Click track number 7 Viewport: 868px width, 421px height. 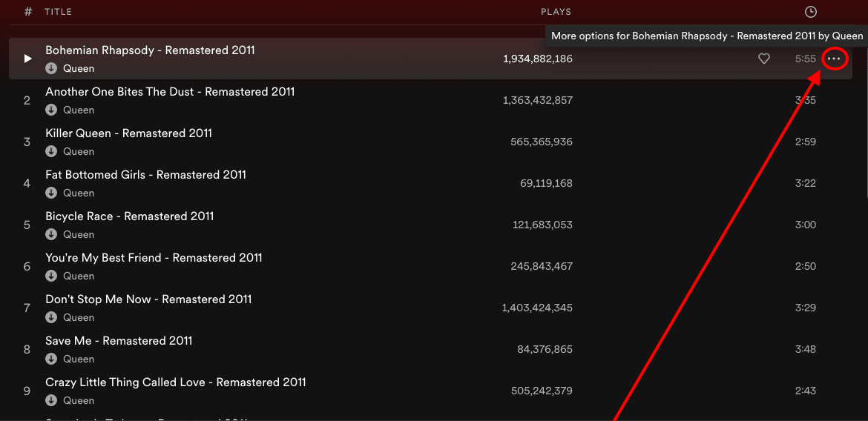27,308
